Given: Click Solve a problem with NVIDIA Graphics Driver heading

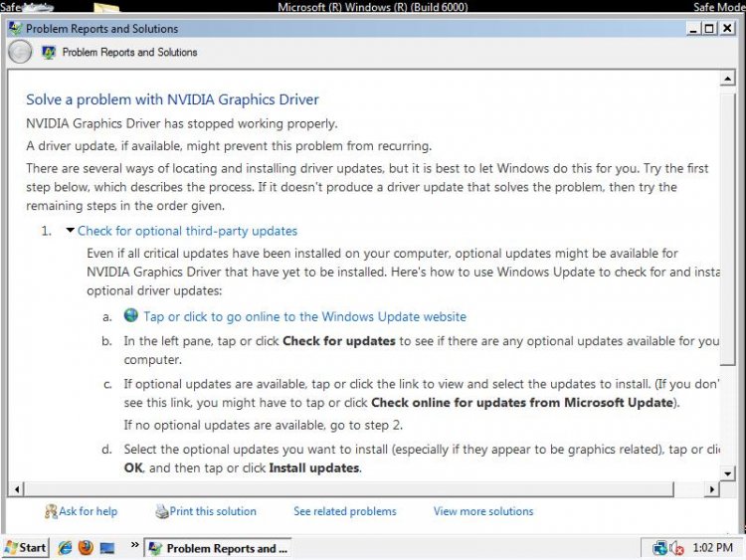Looking at the screenshot, I should 172,99.
